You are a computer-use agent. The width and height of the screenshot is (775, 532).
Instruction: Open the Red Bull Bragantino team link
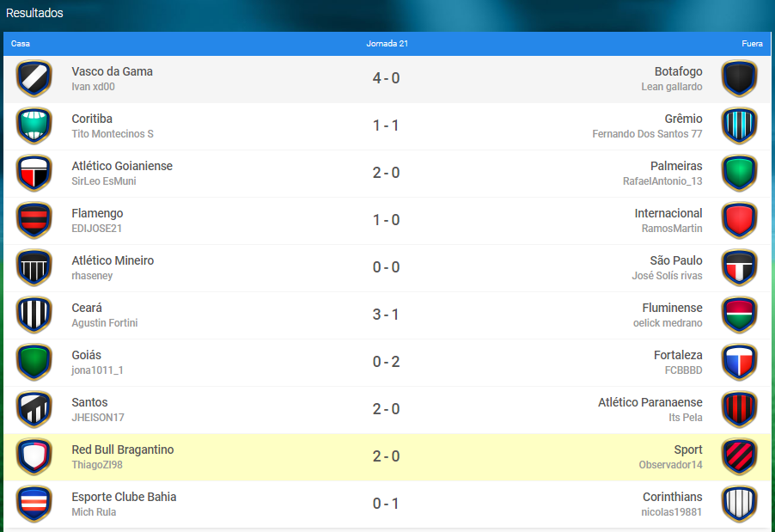(123, 449)
